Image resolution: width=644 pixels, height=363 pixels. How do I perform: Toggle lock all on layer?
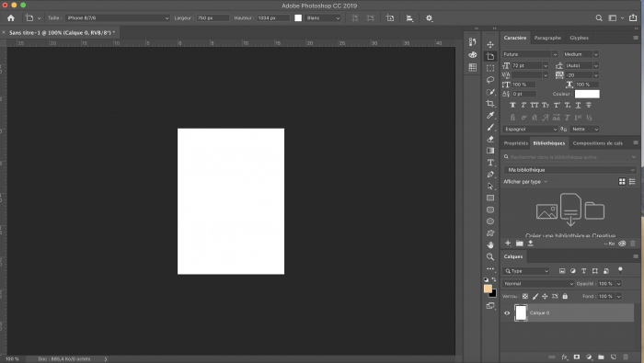coord(565,296)
